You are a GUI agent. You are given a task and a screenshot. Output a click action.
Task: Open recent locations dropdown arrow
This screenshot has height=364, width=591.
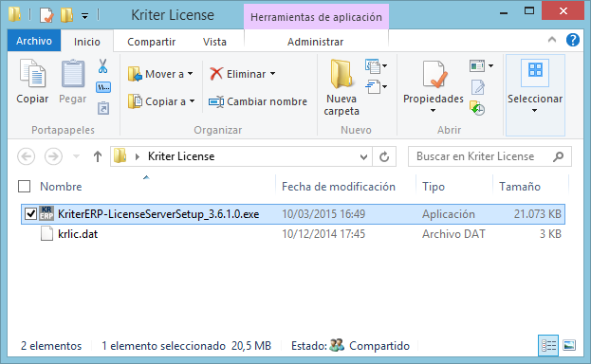[76, 156]
